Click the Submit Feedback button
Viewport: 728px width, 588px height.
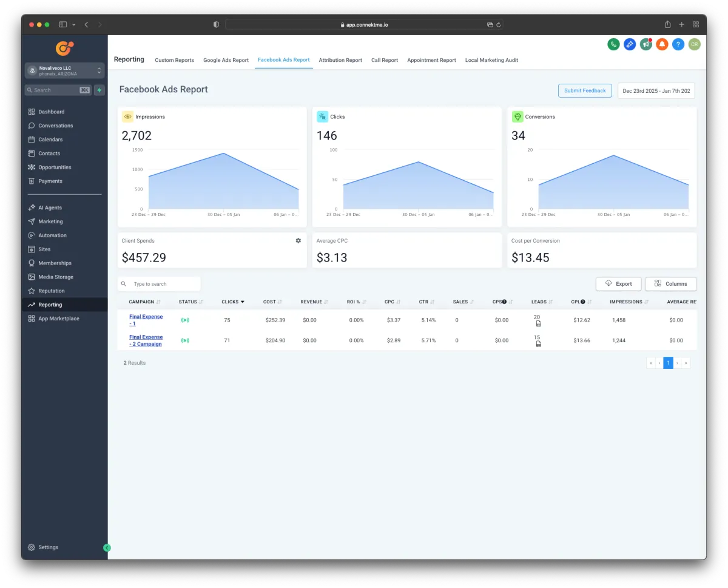click(584, 90)
